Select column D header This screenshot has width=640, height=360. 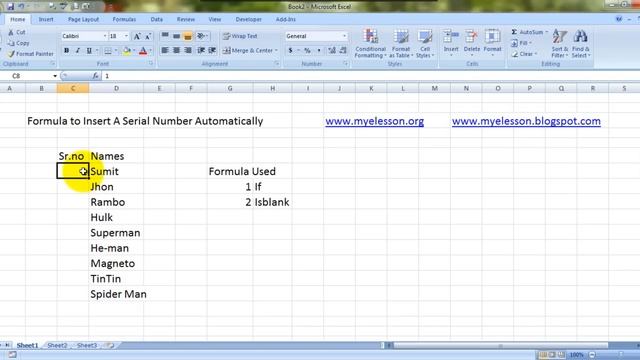[x=116, y=88]
